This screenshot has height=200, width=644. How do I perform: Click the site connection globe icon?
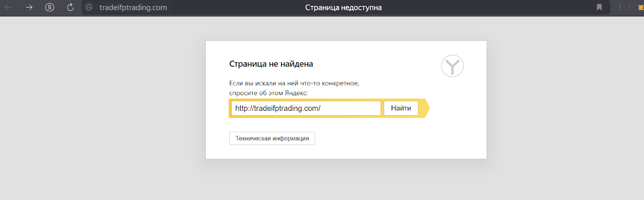pyautogui.click(x=89, y=7)
